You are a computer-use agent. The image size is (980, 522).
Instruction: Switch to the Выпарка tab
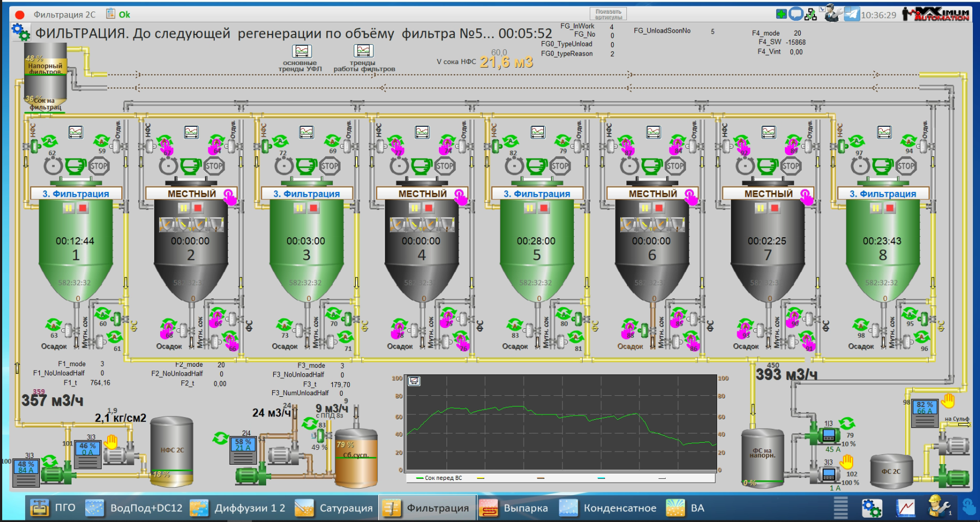(x=514, y=508)
